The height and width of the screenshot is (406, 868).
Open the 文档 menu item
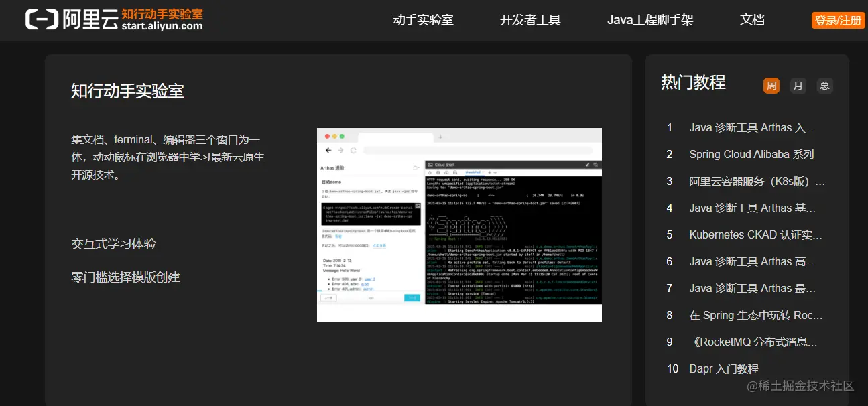pyautogui.click(x=751, y=20)
